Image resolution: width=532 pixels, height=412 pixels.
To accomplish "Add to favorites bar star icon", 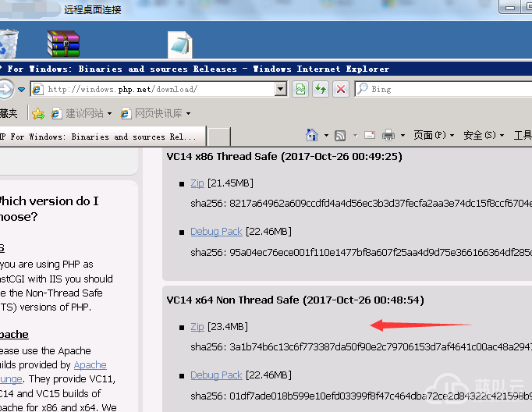I will (38, 113).
